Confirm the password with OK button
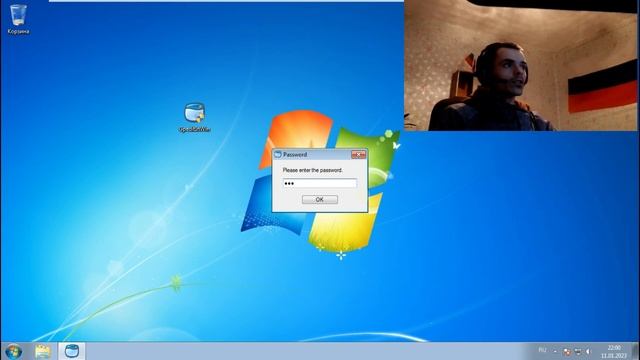The width and height of the screenshot is (640, 360). (x=320, y=200)
